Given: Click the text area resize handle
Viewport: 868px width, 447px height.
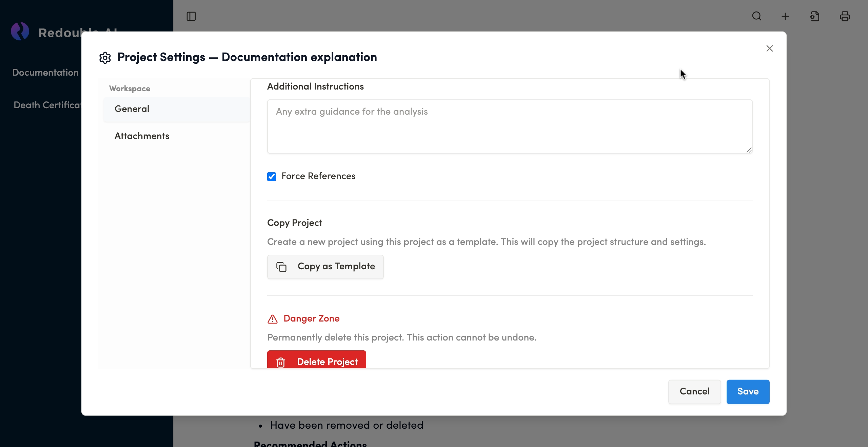Looking at the screenshot, I should [749, 150].
